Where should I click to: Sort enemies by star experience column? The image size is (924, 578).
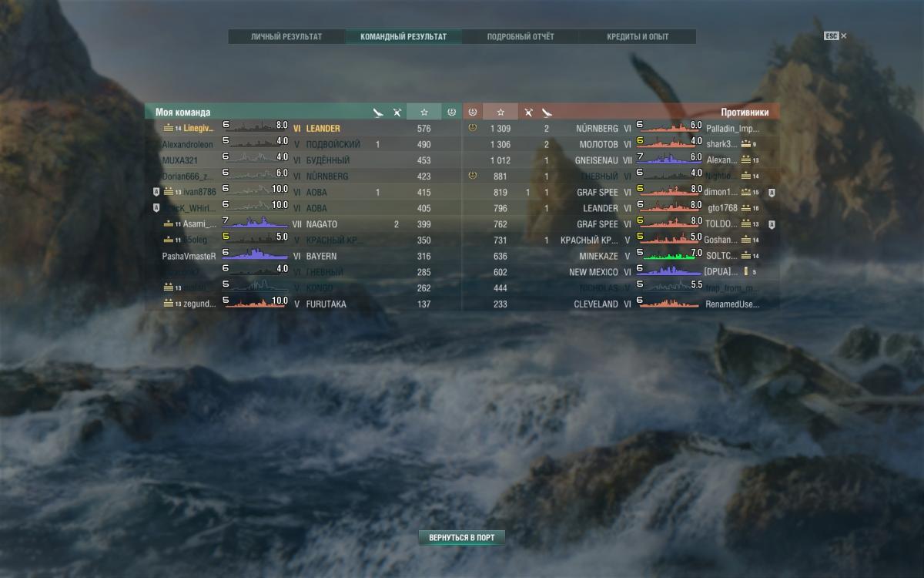(501, 113)
